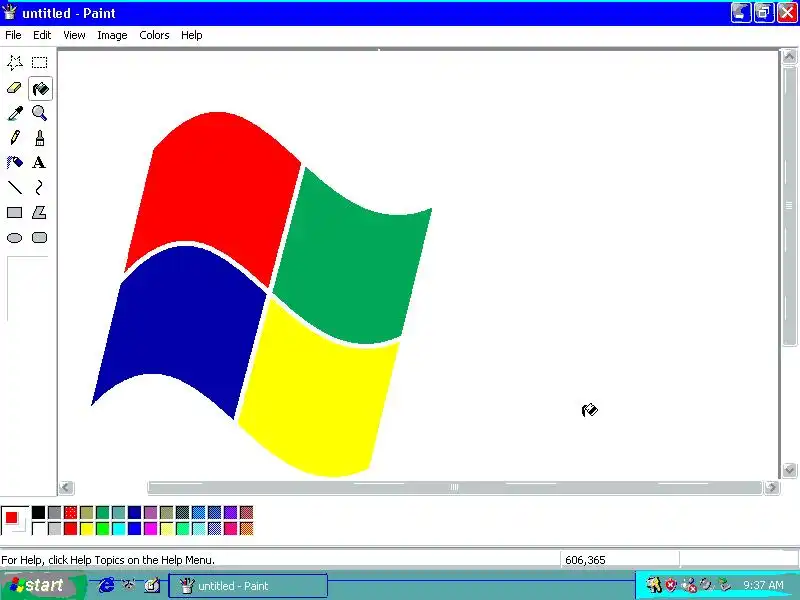Viewport: 800px width, 600px height.
Task: Choose the Ellipse shape tool
Action: 15,238
